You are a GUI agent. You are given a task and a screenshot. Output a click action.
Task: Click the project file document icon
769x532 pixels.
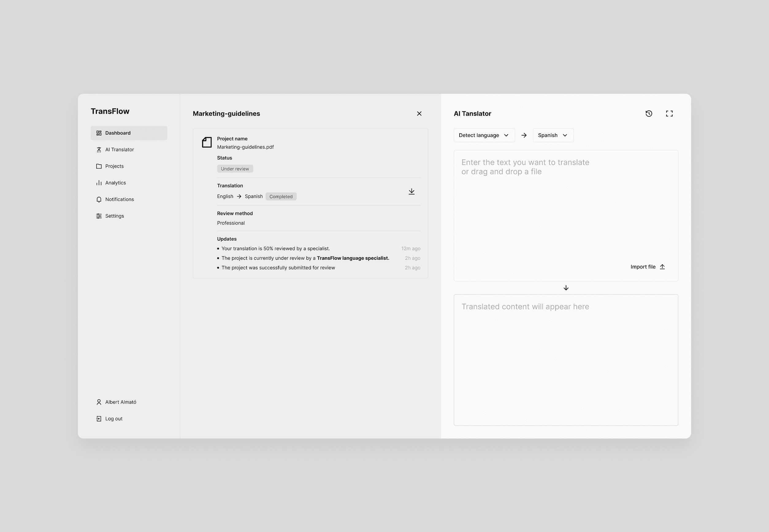(x=207, y=142)
